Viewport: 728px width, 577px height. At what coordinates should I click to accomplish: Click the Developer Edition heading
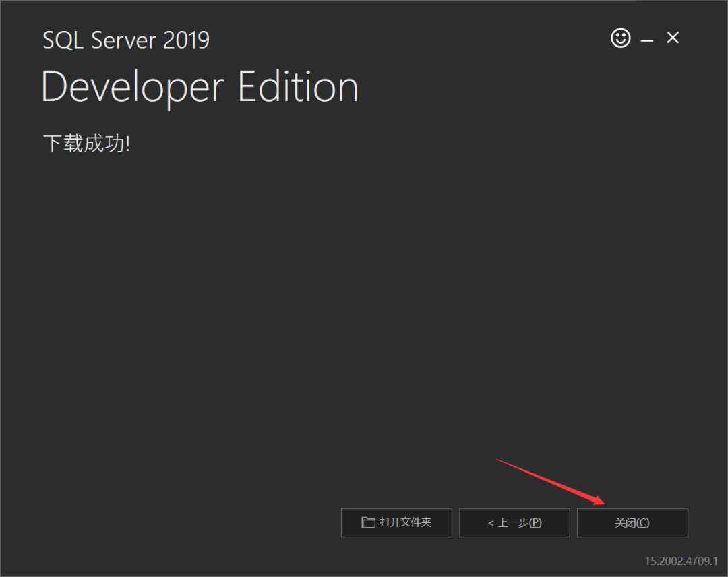click(x=200, y=88)
